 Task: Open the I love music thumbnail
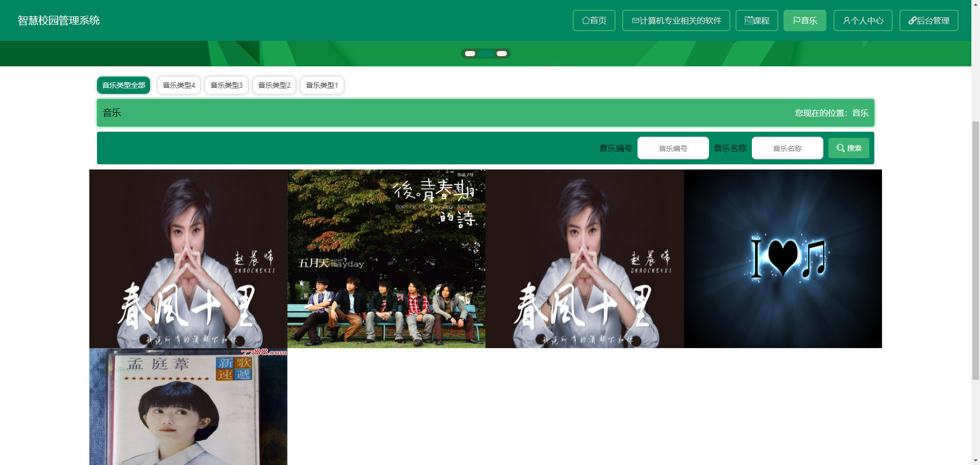(783, 259)
